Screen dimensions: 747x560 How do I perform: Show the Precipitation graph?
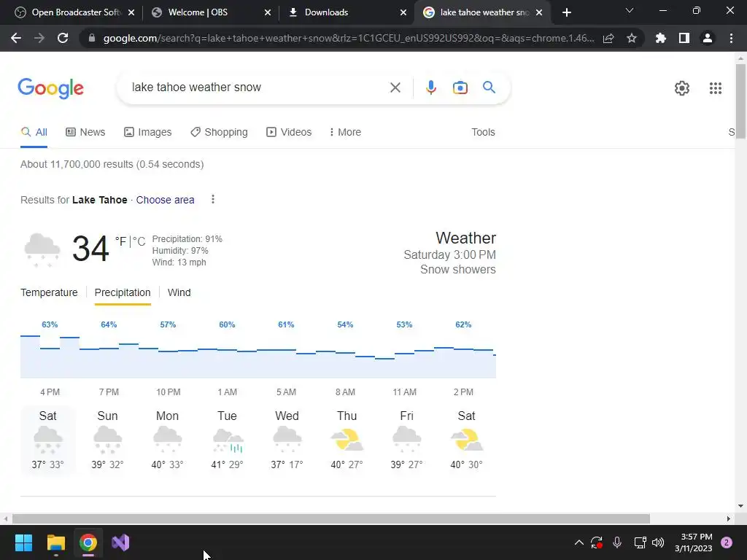tap(123, 292)
